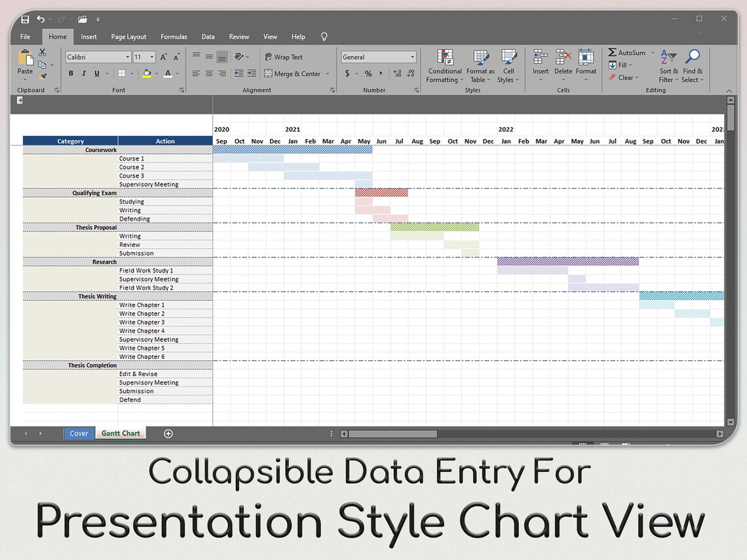
Task: Increase indent
Action: click(x=252, y=73)
